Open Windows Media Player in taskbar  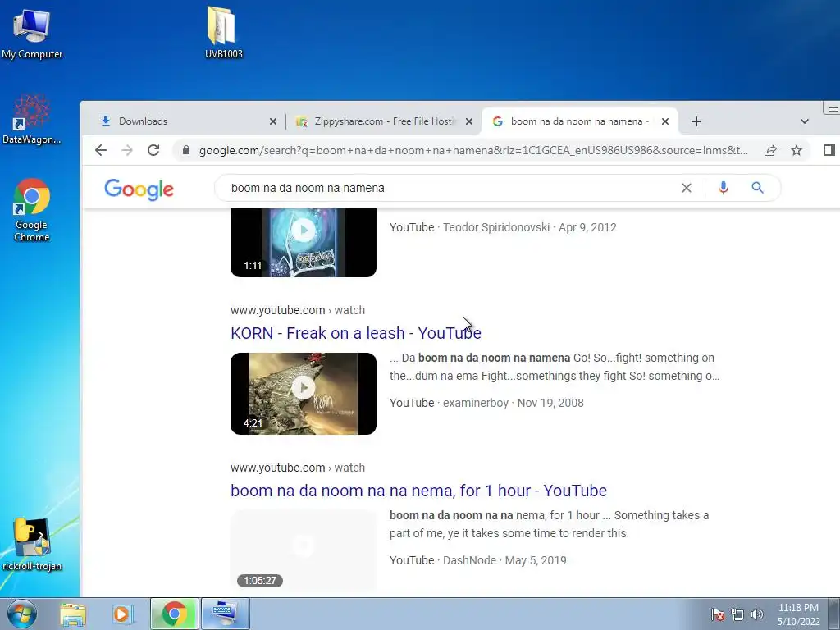click(x=123, y=614)
